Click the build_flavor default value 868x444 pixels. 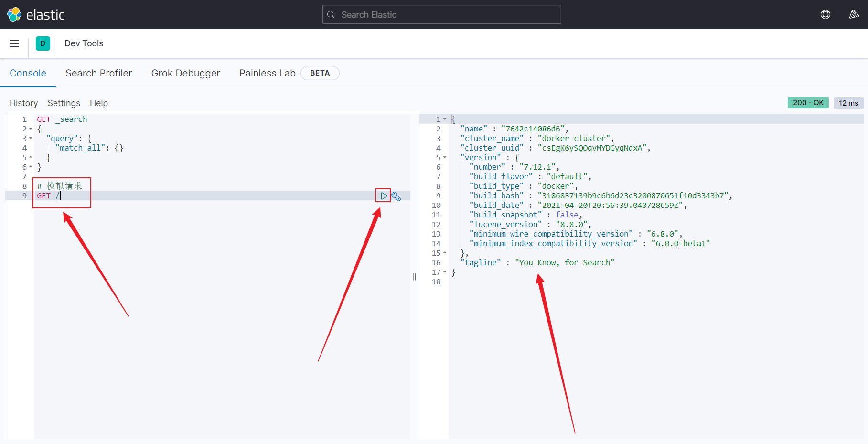[567, 176]
